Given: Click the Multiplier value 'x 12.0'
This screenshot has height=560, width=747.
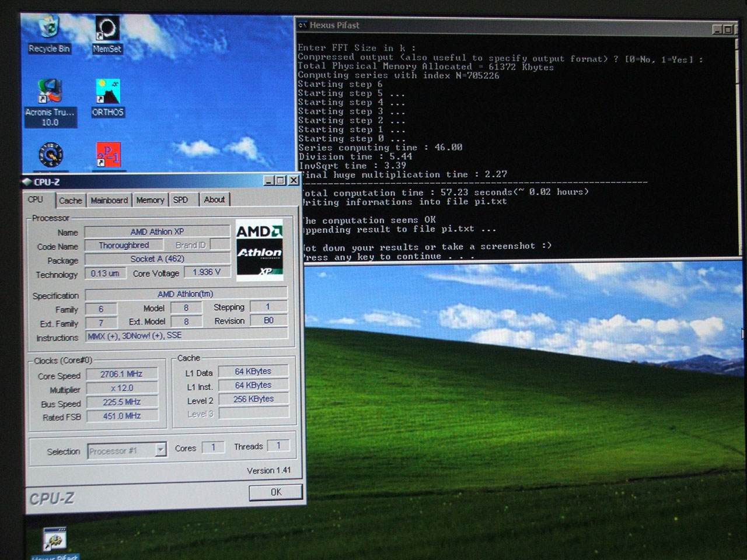Looking at the screenshot, I should point(122,388).
